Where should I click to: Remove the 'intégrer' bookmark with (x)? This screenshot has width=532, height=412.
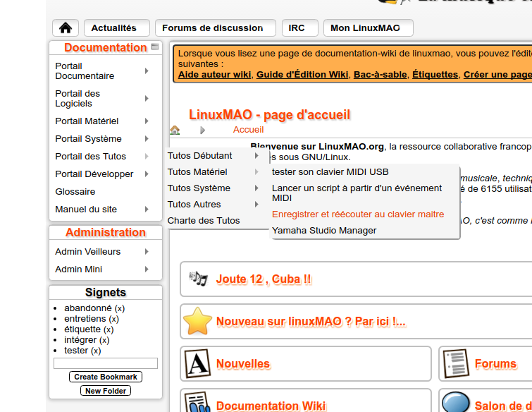click(104, 340)
